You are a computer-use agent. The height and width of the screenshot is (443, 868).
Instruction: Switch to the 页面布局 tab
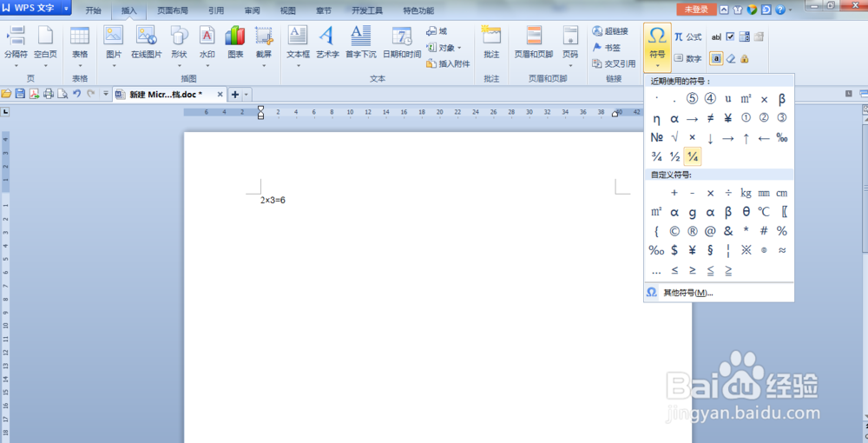173,10
